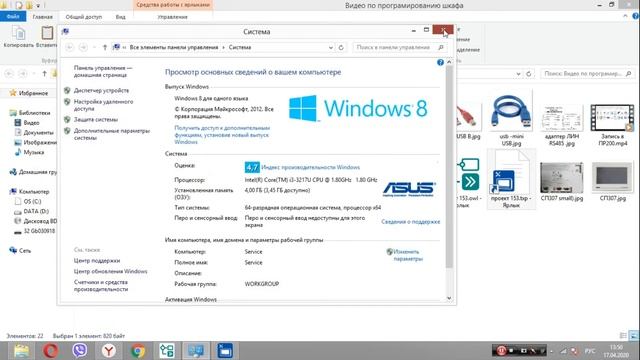Image resolution: width=640 pixels, height=360 pixels.
Task: Open Управление ribbon tab
Action: [172, 17]
